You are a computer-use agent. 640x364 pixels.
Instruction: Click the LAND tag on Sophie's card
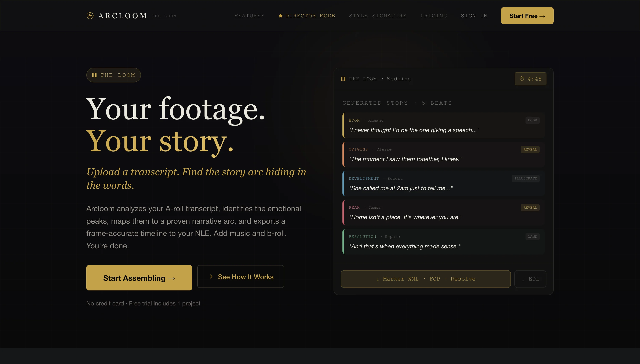tap(532, 237)
